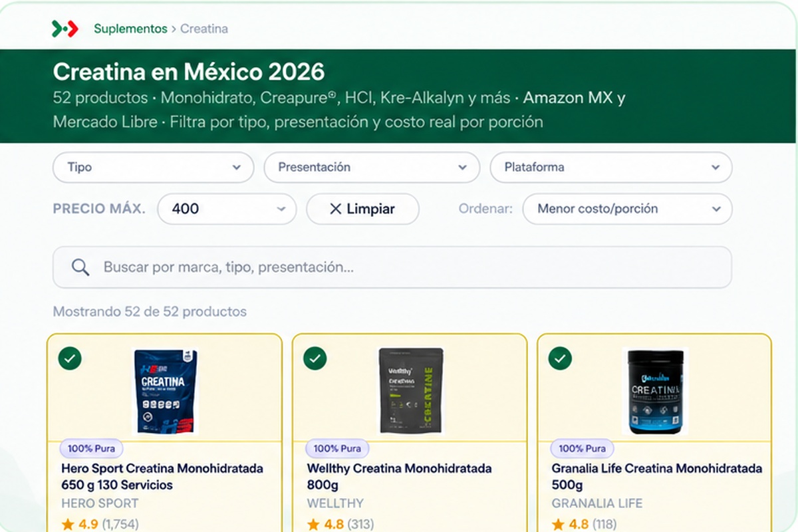This screenshot has width=798, height=532.
Task: Toggle the Hero Sport card checkmark
Action: 70,358
